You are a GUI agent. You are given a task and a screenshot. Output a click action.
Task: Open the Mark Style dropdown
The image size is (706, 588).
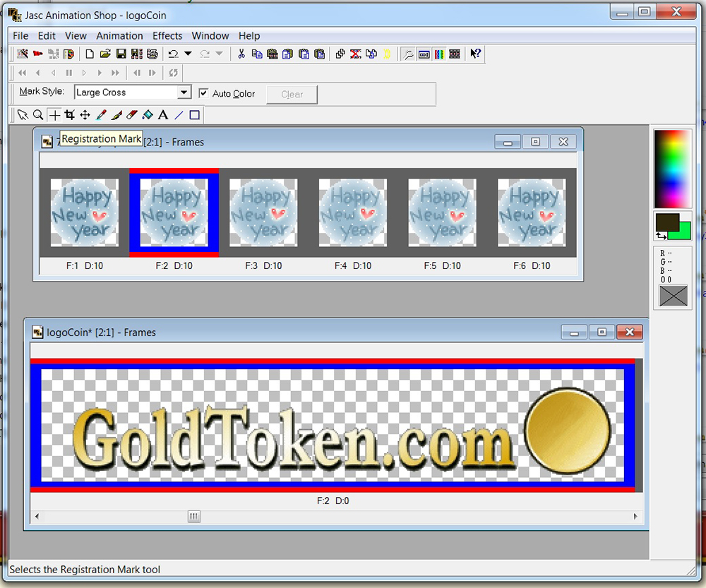click(184, 92)
